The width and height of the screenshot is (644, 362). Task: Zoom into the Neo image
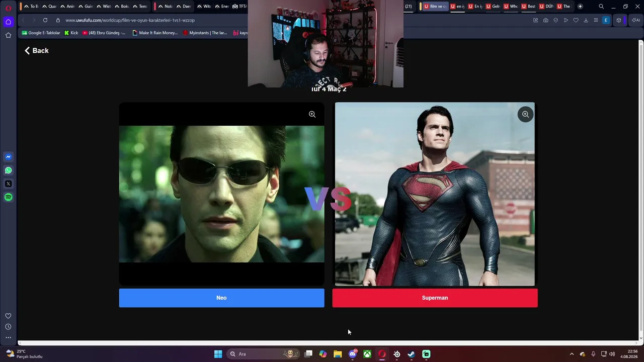click(x=312, y=115)
